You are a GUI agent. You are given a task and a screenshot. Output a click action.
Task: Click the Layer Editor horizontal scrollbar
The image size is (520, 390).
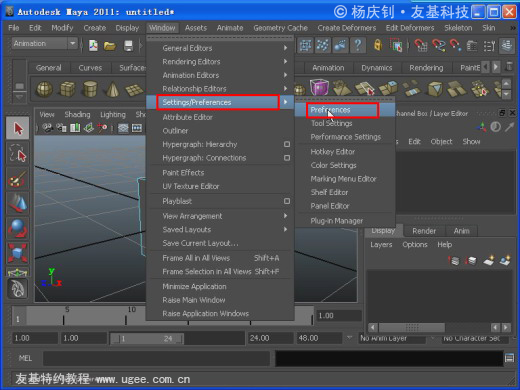(x=412, y=328)
